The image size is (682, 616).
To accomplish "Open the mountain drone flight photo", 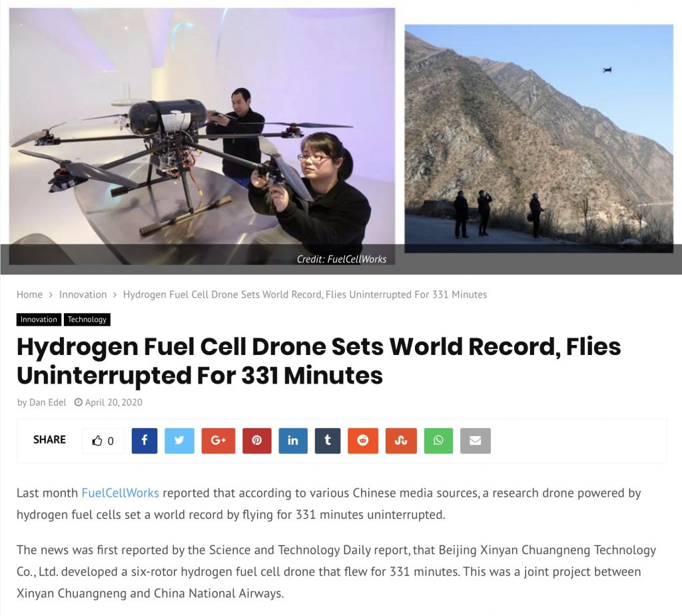I will tap(539, 139).
